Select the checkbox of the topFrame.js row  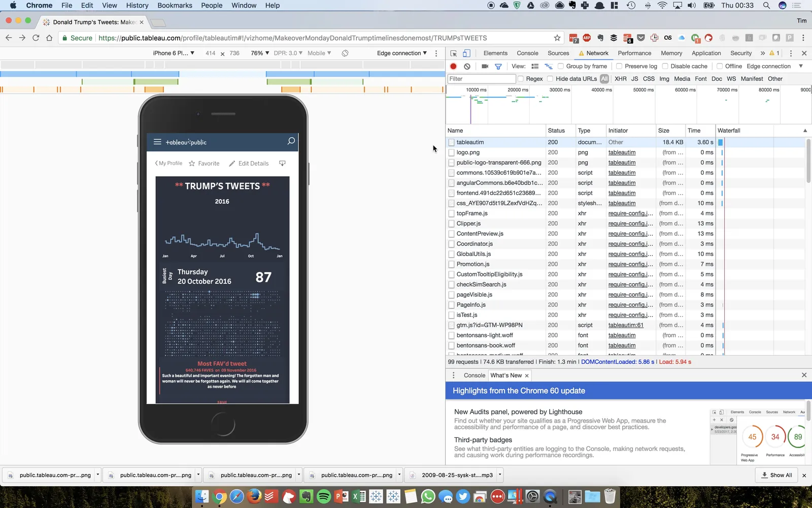click(451, 213)
